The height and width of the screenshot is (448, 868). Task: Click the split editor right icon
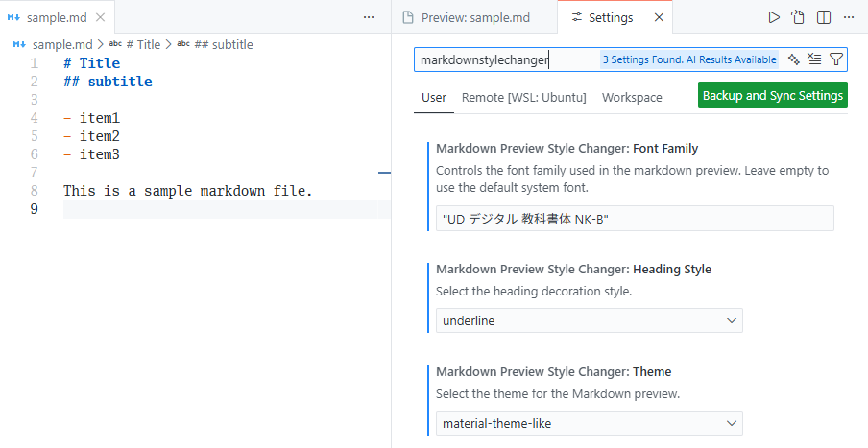[824, 17]
